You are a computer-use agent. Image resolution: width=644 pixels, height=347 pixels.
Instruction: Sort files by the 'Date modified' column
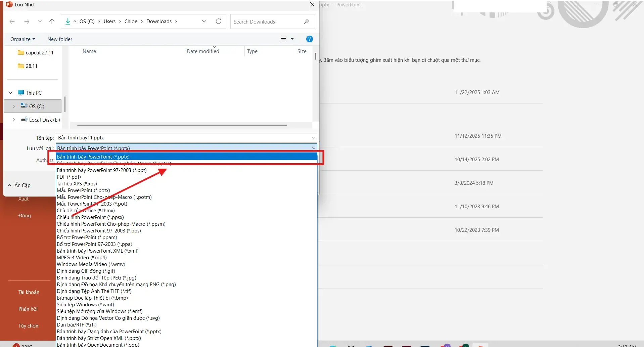[x=202, y=51]
